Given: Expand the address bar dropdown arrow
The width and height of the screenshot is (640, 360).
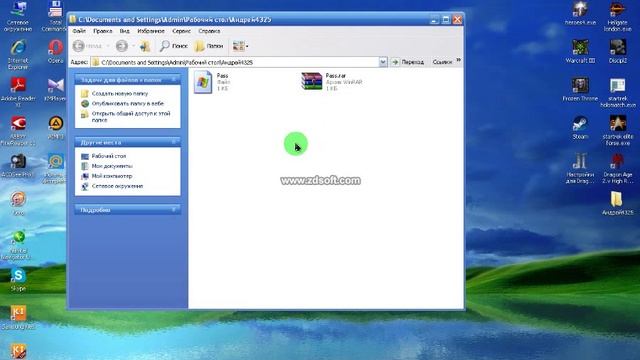Looking at the screenshot, I should (x=383, y=62).
